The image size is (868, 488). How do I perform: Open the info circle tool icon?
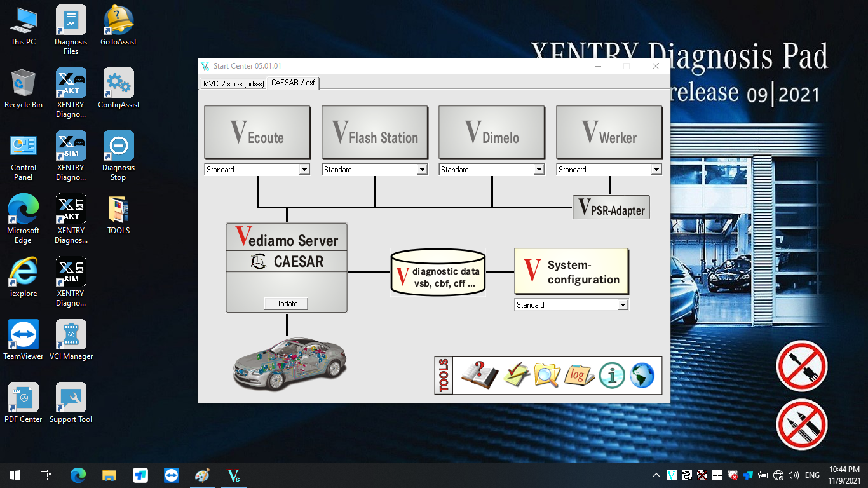click(611, 376)
